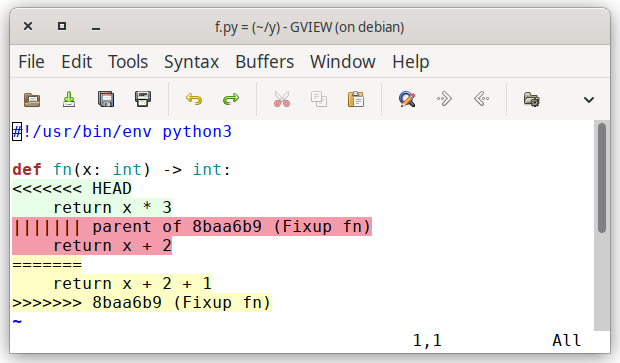Click the Save current file icon

[x=69, y=99]
